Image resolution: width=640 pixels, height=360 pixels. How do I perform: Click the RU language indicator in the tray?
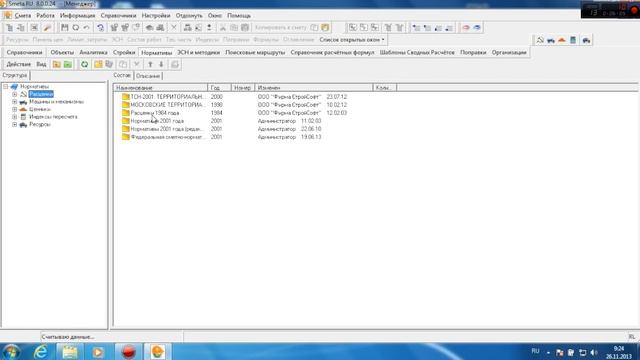[536, 351]
